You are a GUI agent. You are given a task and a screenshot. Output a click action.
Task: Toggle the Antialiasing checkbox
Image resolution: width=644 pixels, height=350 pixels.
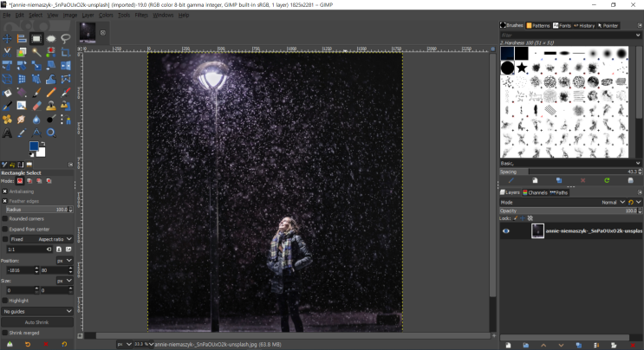pyautogui.click(x=5, y=191)
